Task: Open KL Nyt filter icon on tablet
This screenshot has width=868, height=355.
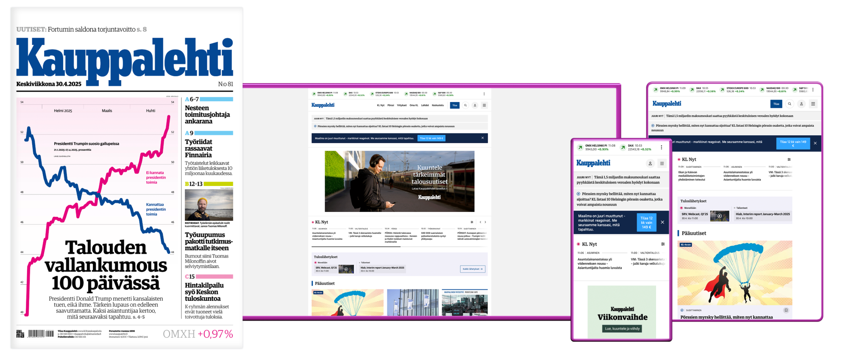Action: [x=789, y=160]
